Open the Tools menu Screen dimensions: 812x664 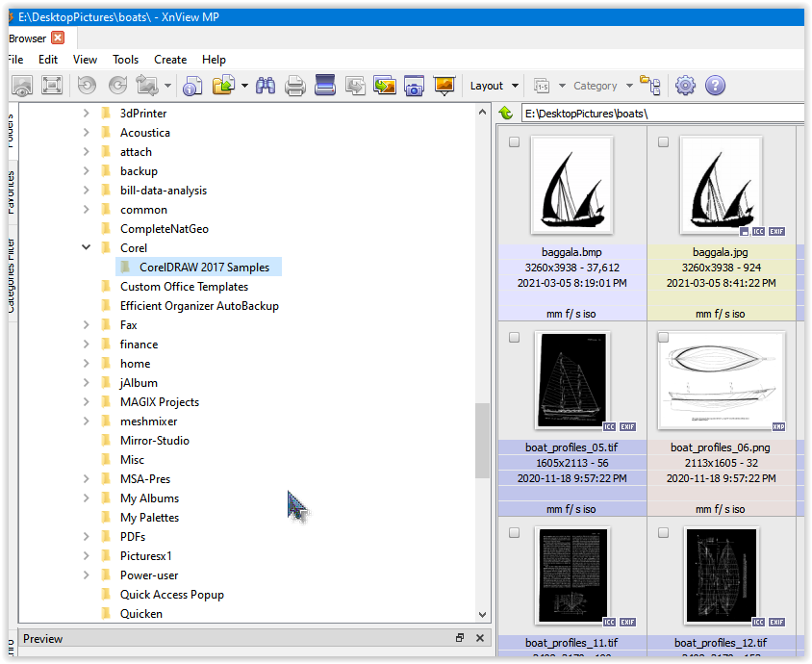(125, 60)
